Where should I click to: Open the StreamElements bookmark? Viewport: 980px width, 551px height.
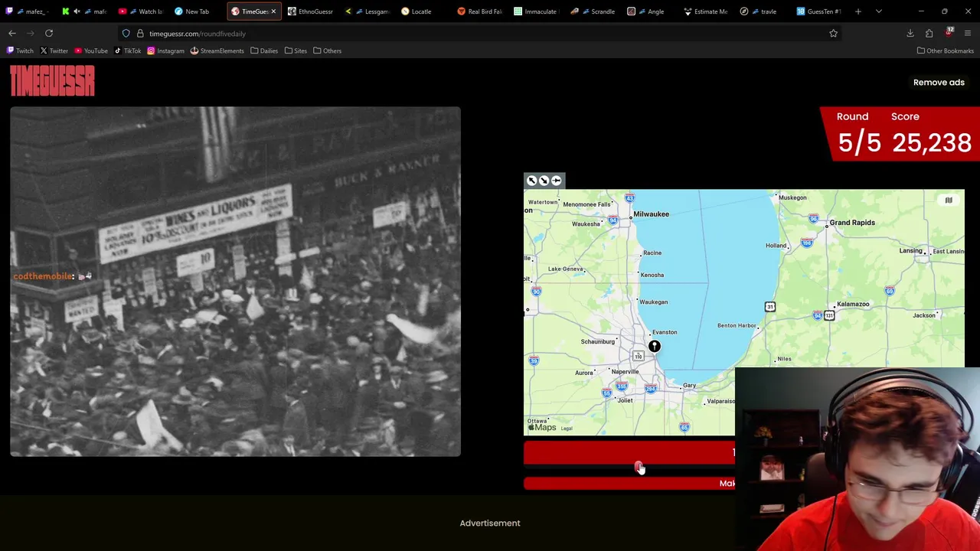click(217, 51)
